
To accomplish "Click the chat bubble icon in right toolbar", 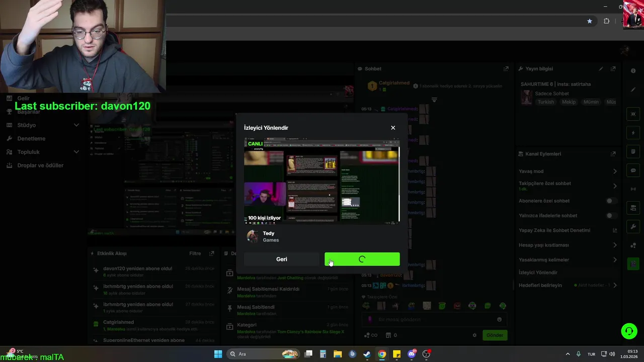I will pos(633,170).
